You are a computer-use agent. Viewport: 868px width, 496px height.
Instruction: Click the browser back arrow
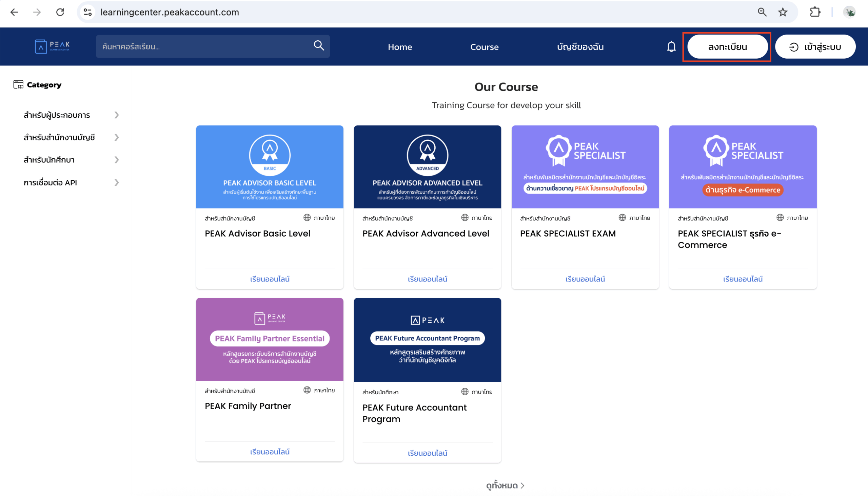pyautogui.click(x=14, y=12)
